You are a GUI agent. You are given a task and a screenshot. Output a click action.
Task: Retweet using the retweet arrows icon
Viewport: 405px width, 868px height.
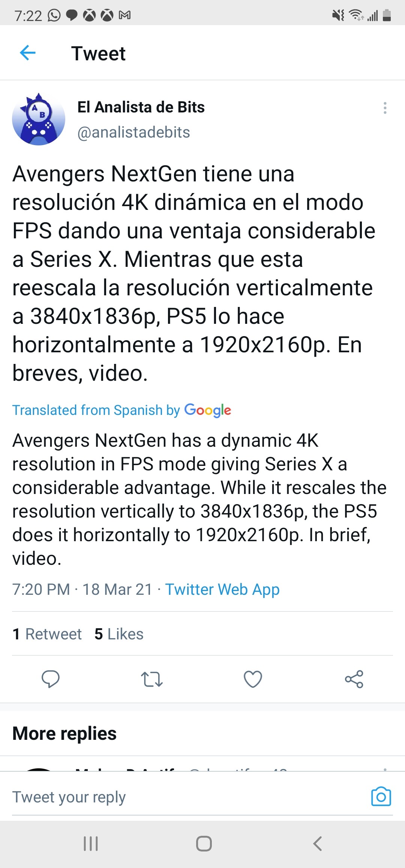click(151, 679)
